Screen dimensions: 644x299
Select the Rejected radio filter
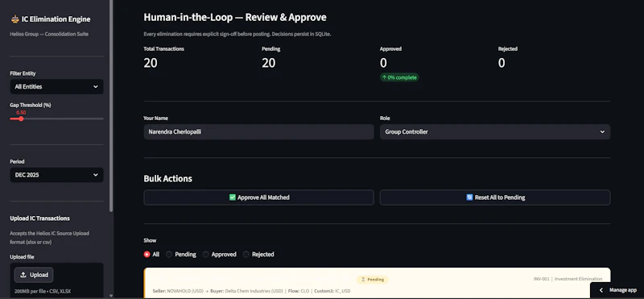click(x=246, y=254)
